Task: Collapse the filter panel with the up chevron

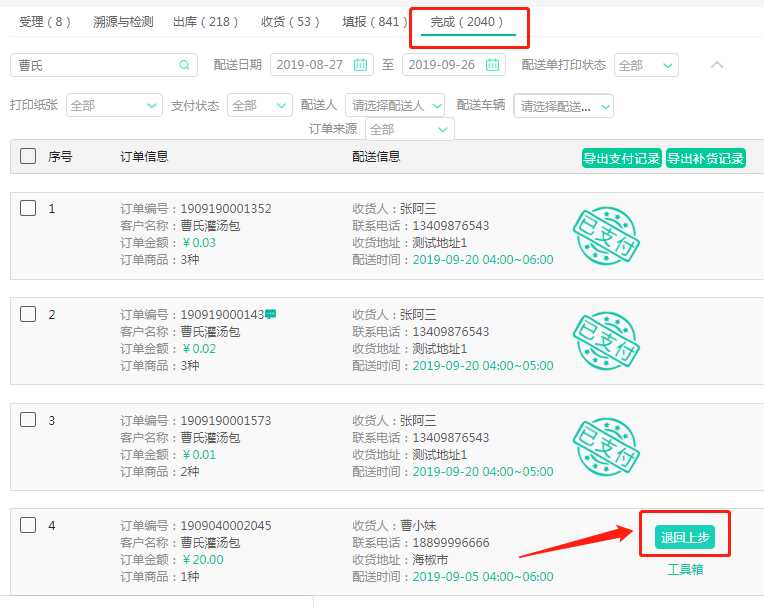Action: (716, 65)
